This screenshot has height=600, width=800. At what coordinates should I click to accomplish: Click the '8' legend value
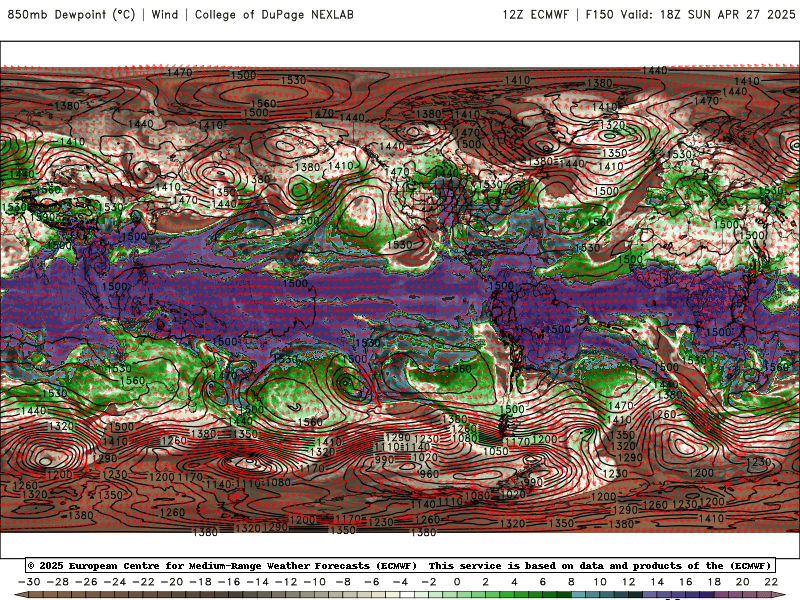[571, 582]
